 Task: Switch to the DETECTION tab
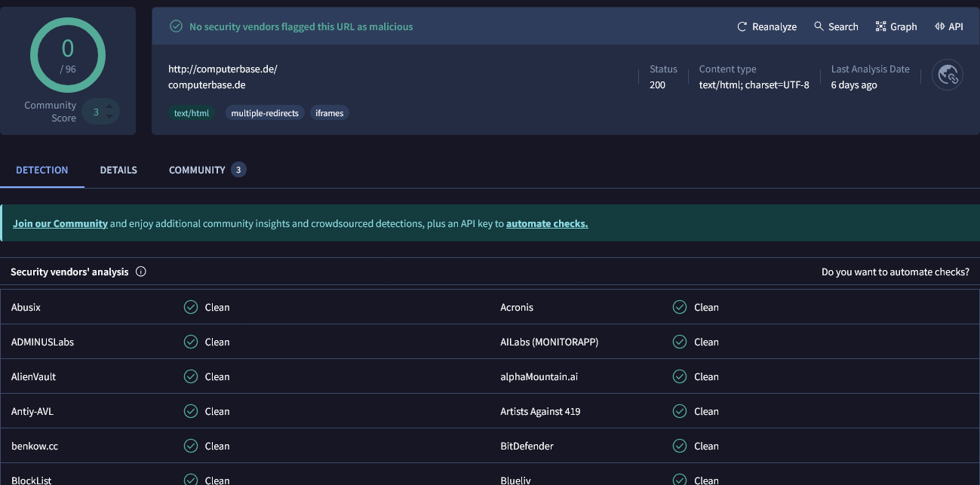click(42, 170)
